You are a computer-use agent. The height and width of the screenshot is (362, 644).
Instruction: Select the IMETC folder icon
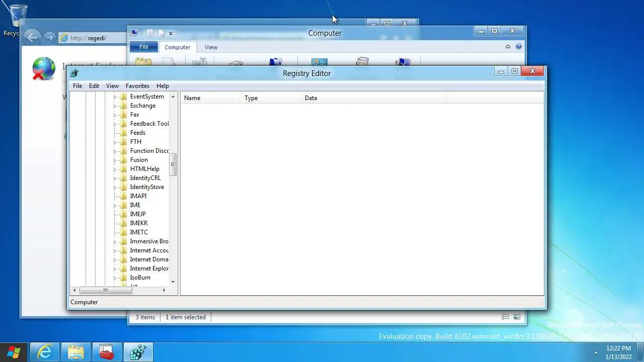(123, 232)
